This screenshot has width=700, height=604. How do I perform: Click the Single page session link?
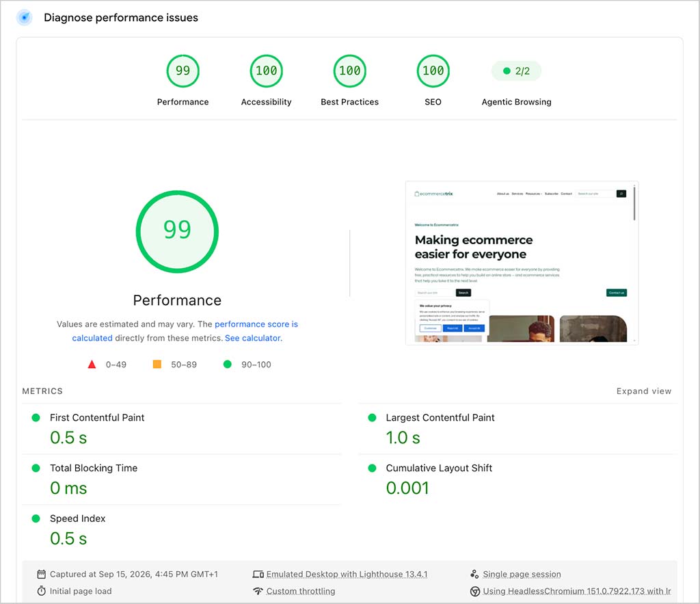click(522, 574)
